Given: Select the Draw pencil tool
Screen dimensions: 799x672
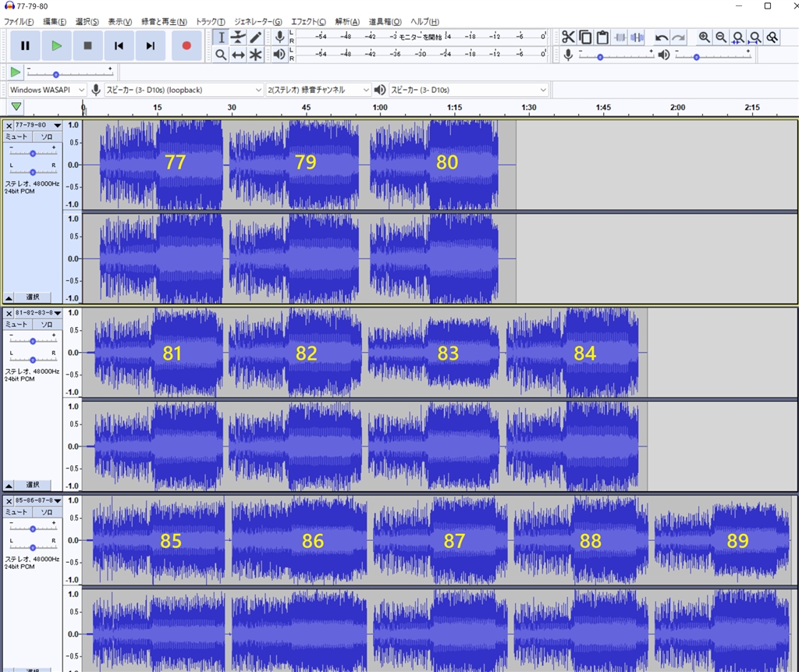Looking at the screenshot, I should click(x=256, y=37).
